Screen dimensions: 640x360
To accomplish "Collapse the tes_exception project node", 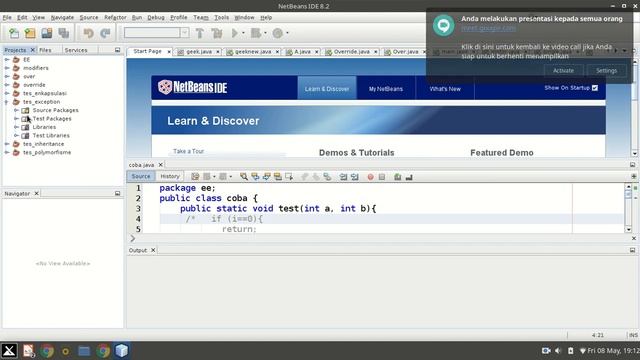I will tap(7, 102).
